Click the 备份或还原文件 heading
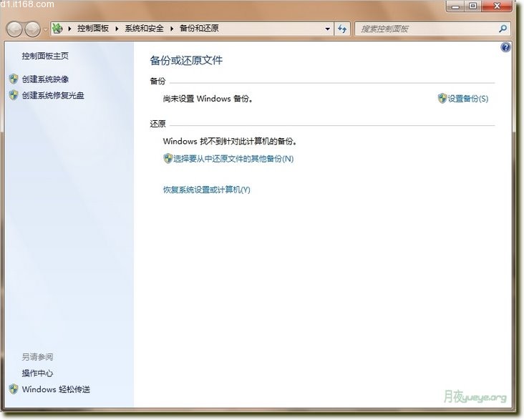Image resolution: width=524 pixels, height=420 pixels. (x=186, y=61)
